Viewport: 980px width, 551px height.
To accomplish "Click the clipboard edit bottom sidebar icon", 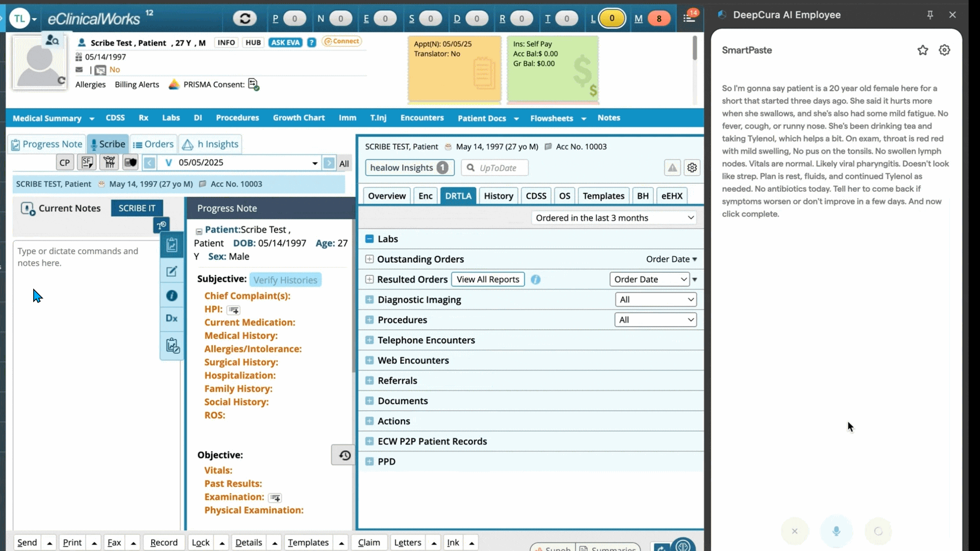I will pyautogui.click(x=173, y=346).
